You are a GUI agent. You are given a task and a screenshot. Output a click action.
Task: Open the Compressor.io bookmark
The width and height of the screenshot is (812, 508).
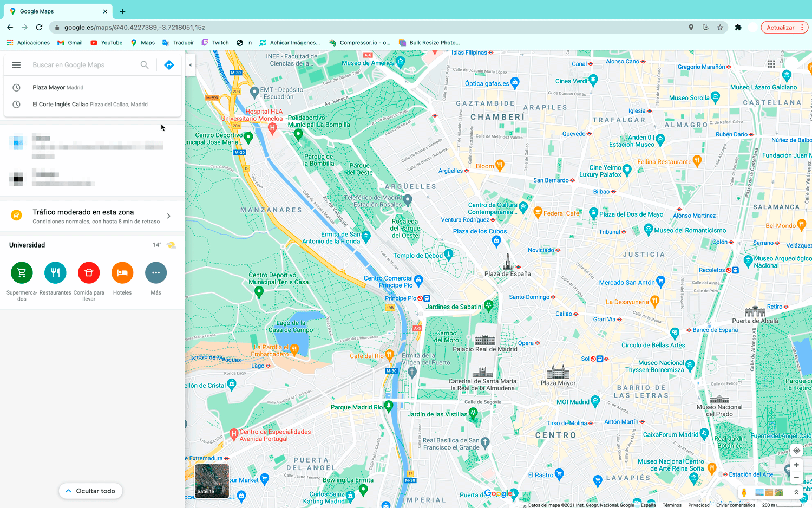[x=359, y=43]
